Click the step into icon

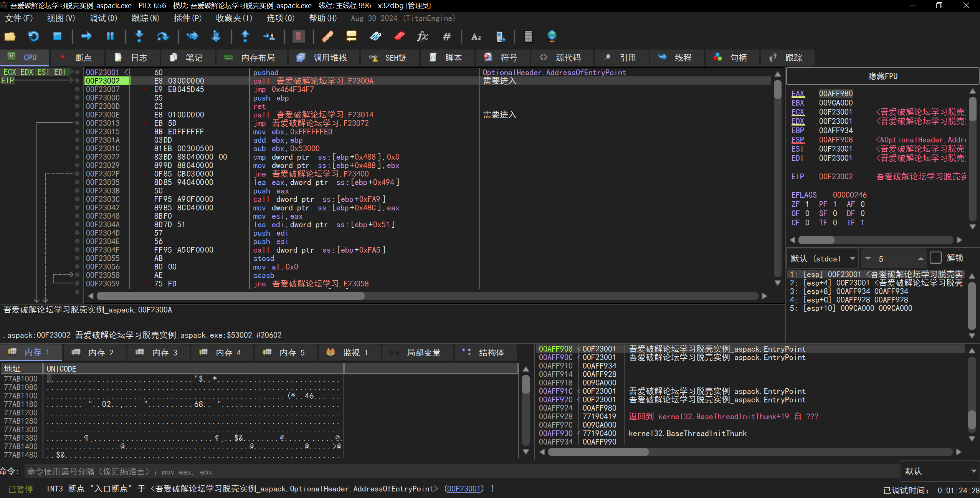pyautogui.click(x=139, y=36)
